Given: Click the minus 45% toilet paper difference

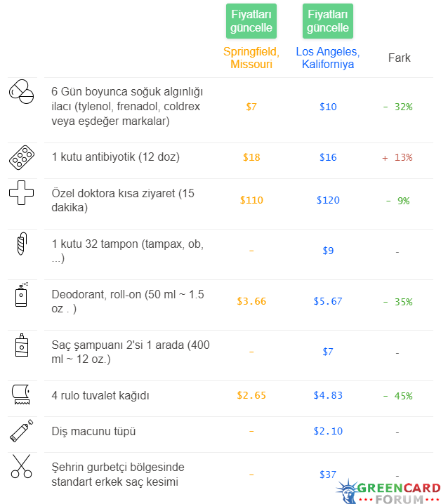Looking at the screenshot, I should 398,396.
